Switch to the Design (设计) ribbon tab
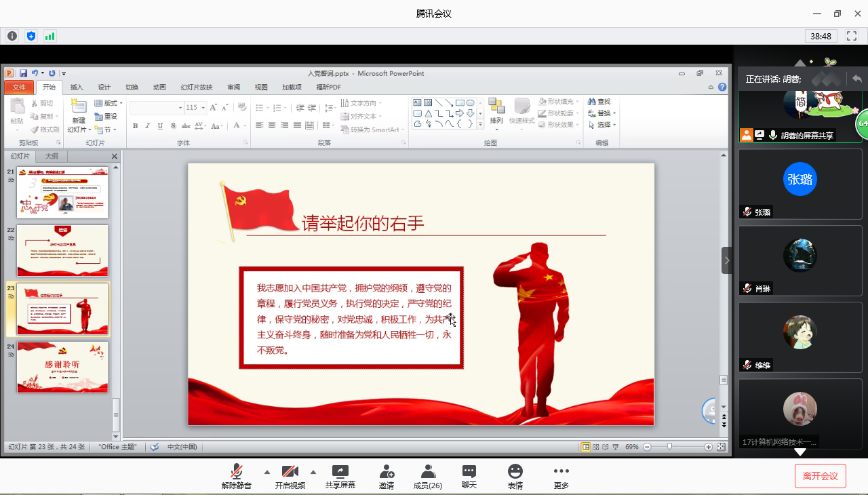Viewport: 868px width, 495px height. point(104,87)
